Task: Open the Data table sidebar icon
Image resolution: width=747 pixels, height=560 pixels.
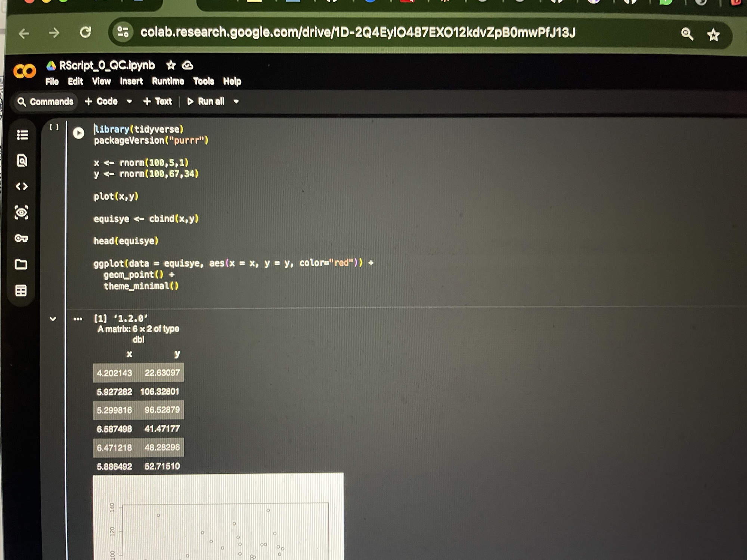Action: [x=21, y=290]
